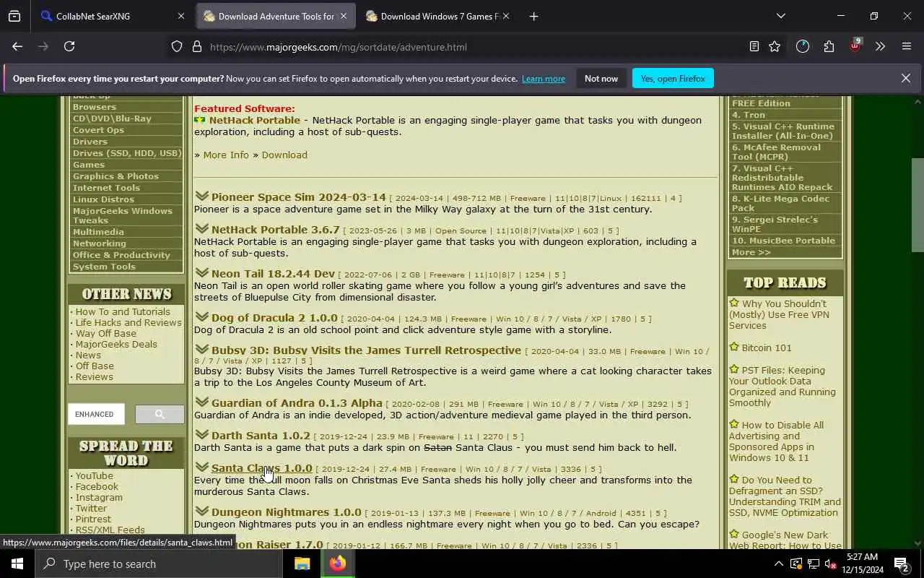
Task: Show more tools overflow chevron
Action: pyautogui.click(x=880, y=46)
